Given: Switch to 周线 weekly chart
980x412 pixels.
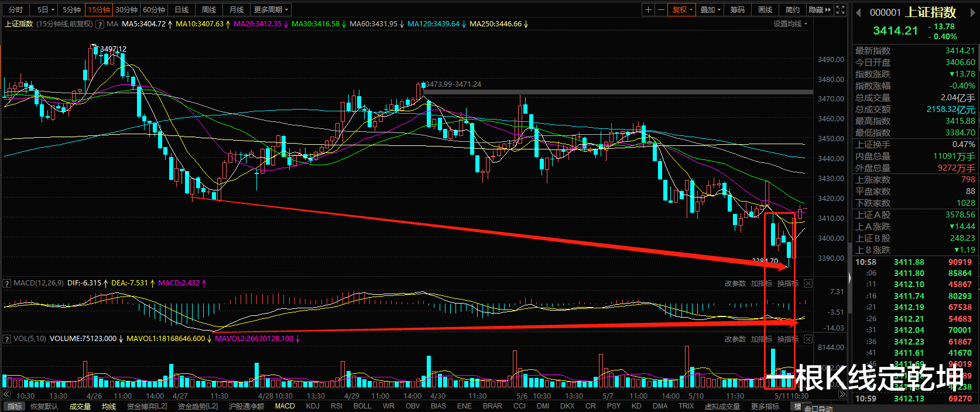Looking at the screenshot, I should coord(209,10).
